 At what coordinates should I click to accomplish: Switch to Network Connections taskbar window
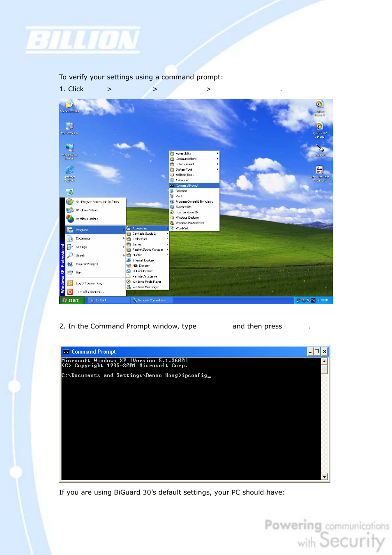click(x=151, y=301)
